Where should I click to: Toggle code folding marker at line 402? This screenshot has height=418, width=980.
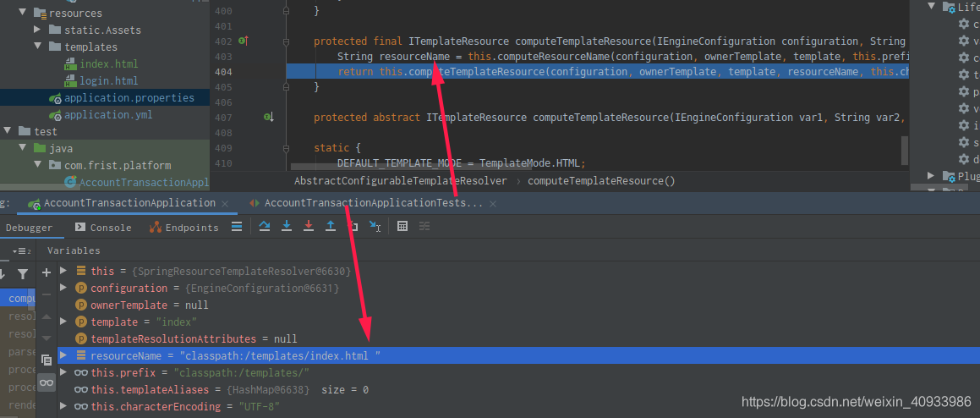[x=287, y=42]
